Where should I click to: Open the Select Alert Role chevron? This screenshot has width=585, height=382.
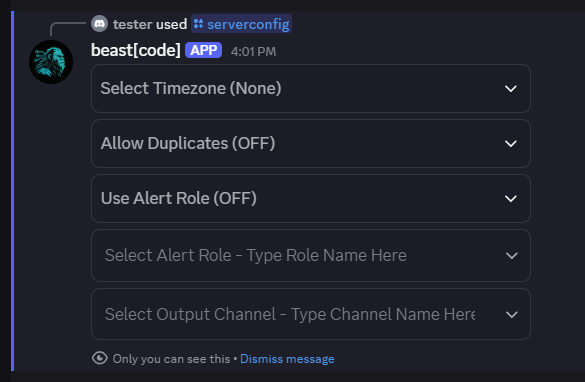512,256
